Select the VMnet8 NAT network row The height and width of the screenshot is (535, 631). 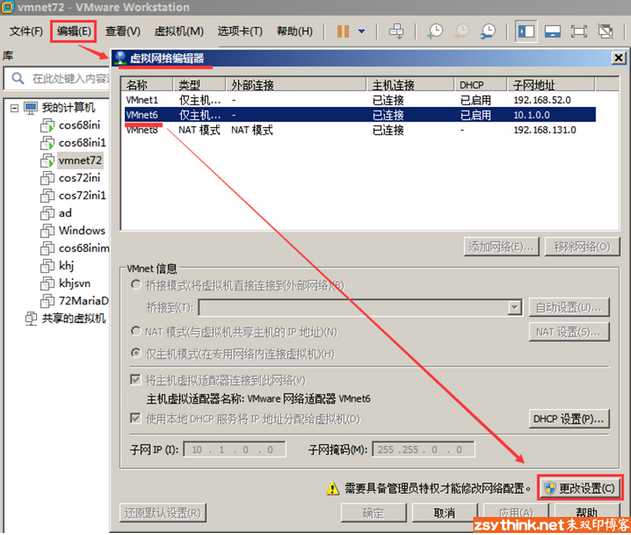pyautogui.click(x=360, y=130)
